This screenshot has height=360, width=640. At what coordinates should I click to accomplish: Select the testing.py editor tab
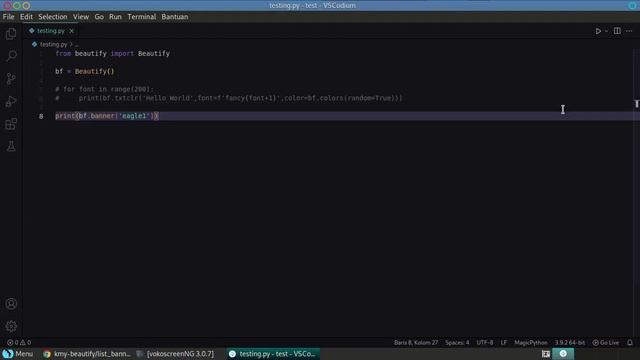[51, 31]
